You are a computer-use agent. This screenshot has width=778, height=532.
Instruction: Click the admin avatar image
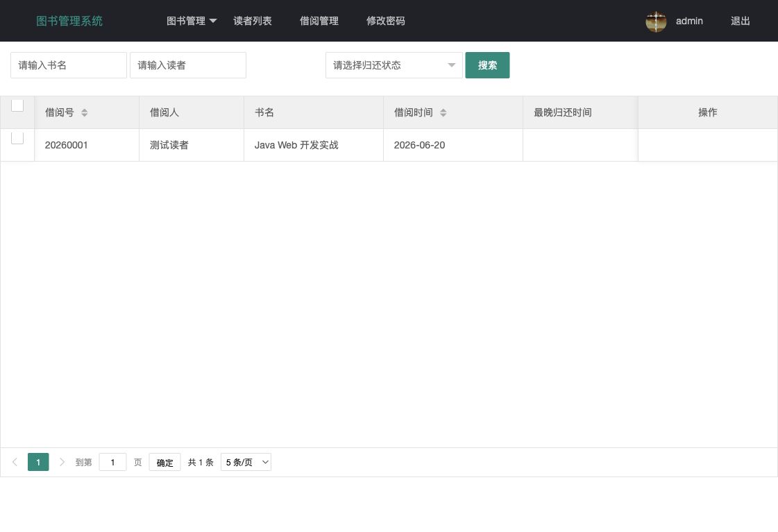click(656, 22)
